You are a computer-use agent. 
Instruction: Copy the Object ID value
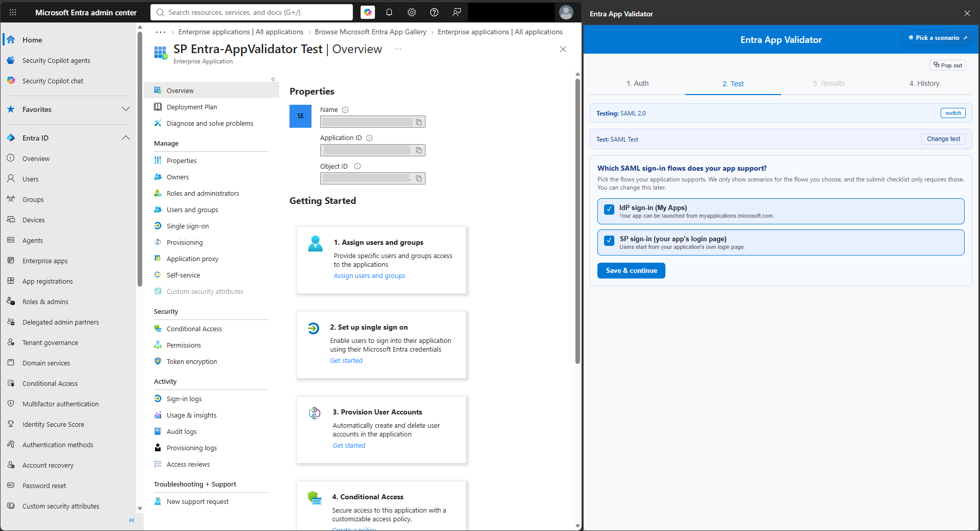(419, 178)
